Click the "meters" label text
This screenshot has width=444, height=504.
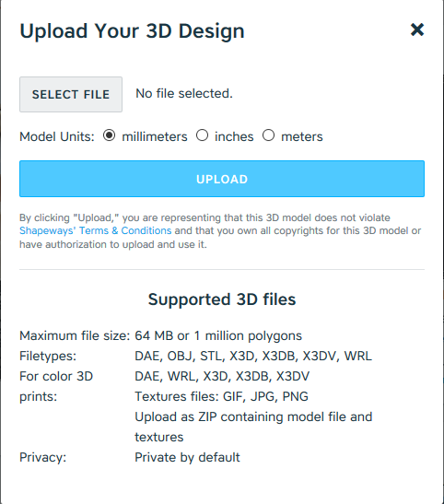[302, 136]
